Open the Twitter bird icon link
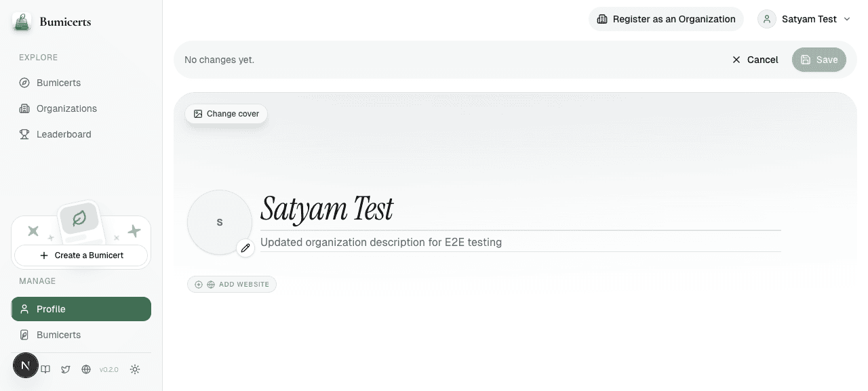The image size is (868, 391). tap(66, 369)
